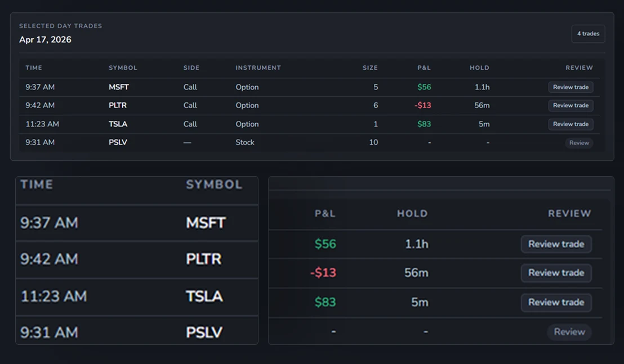Click the enlarged 9:42 AM time in the zoomed panel
This screenshot has width=624, height=364.
[x=49, y=259]
